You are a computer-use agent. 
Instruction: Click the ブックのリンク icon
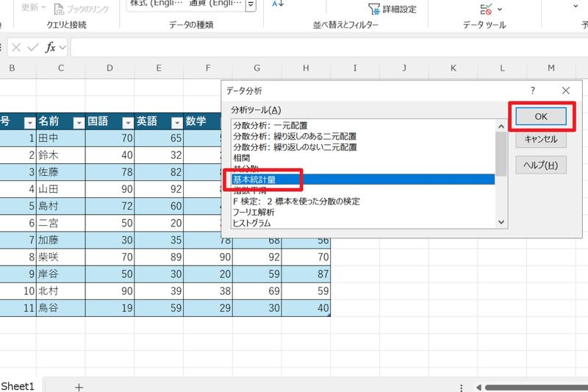59,9
